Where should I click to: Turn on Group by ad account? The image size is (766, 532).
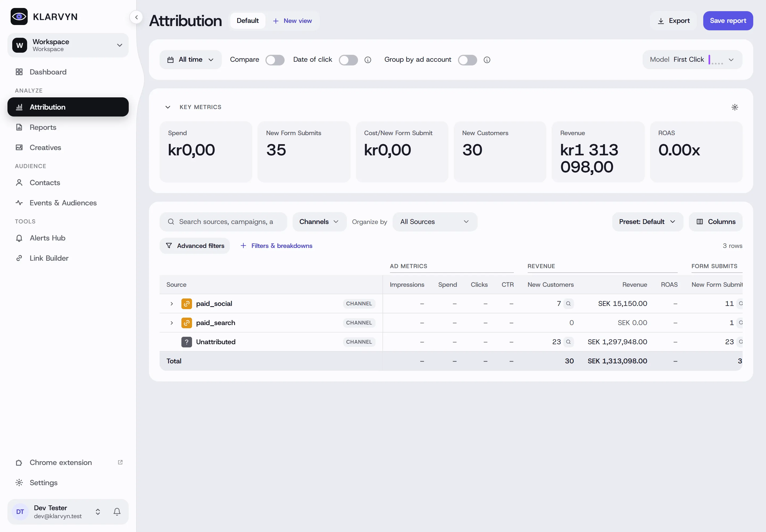point(467,60)
